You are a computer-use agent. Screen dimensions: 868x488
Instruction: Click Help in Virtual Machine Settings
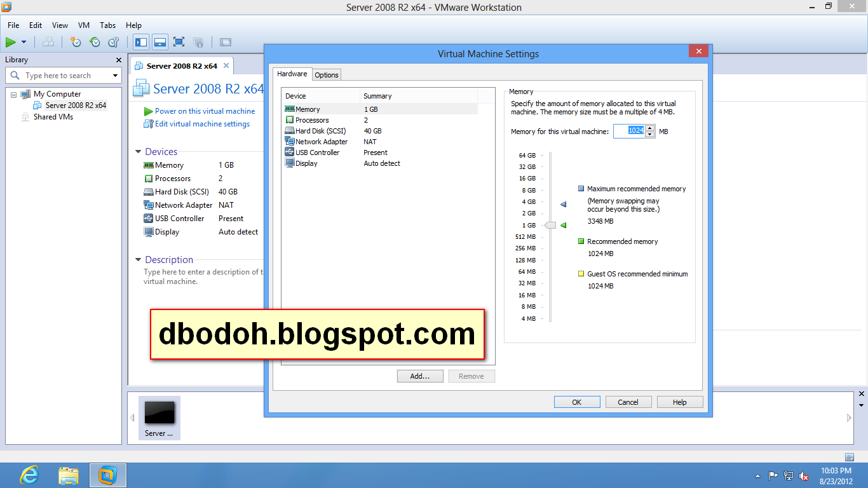680,402
